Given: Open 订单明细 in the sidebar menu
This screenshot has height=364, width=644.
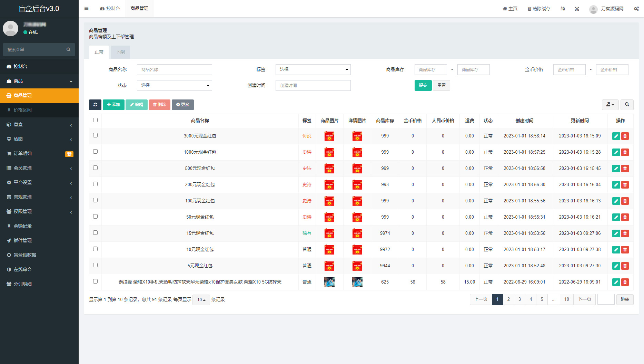Looking at the screenshot, I should click(23, 153).
